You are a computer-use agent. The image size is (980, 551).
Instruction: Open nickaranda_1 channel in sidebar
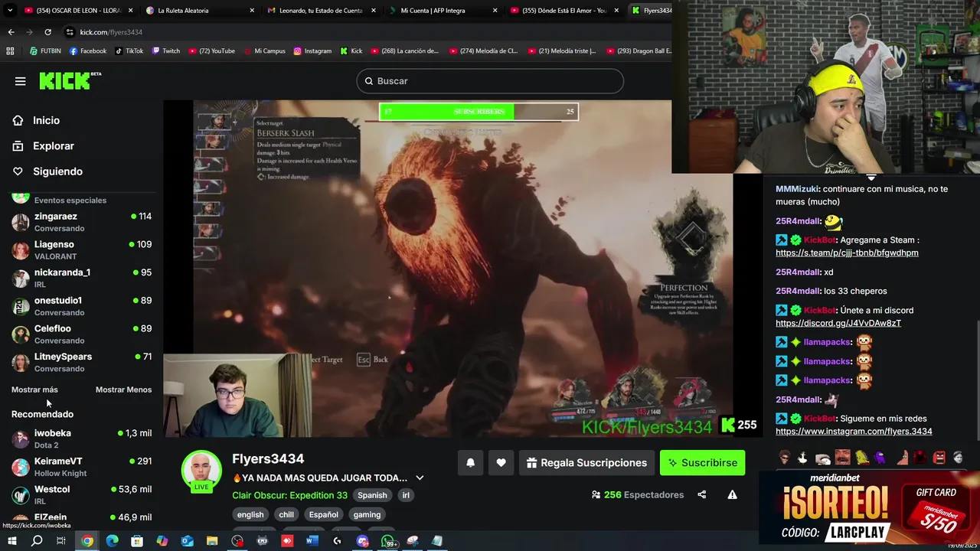point(82,278)
